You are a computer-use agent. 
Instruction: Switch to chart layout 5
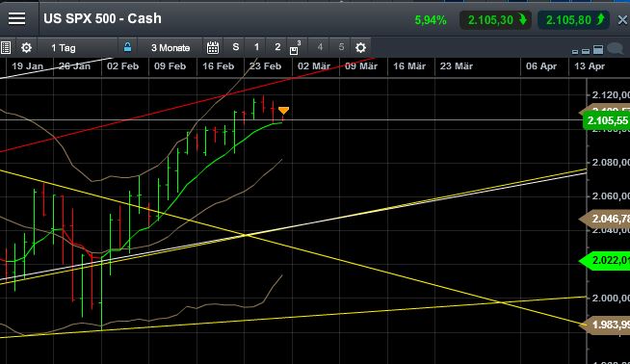pos(341,47)
